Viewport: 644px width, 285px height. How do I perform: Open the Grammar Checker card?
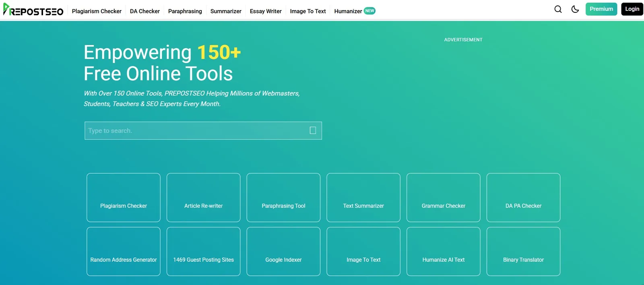coord(443,198)
